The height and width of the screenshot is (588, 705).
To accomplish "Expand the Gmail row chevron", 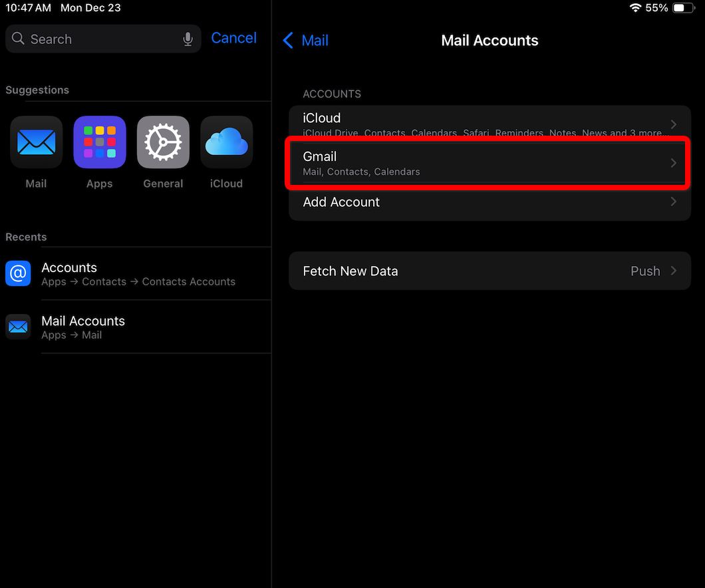I will pos(674,163).
